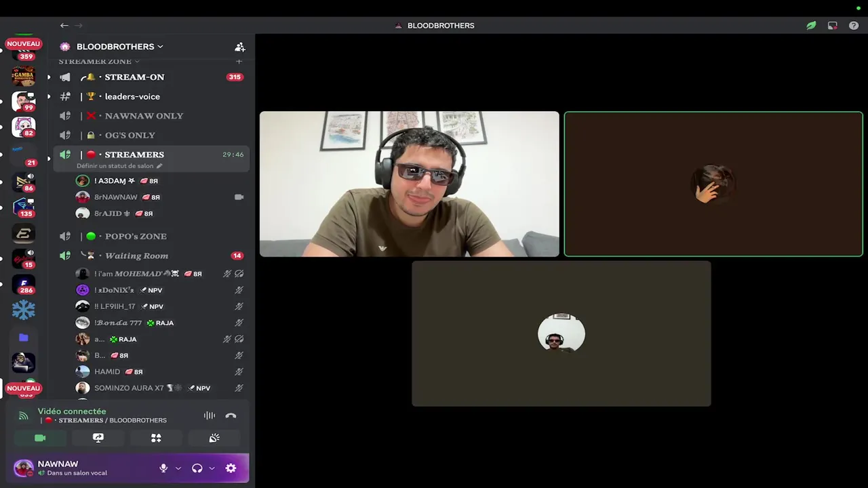This screenshot has width=868, height=488.
Task: Click Définir un statut de salon
Action: tap(119, 166)
